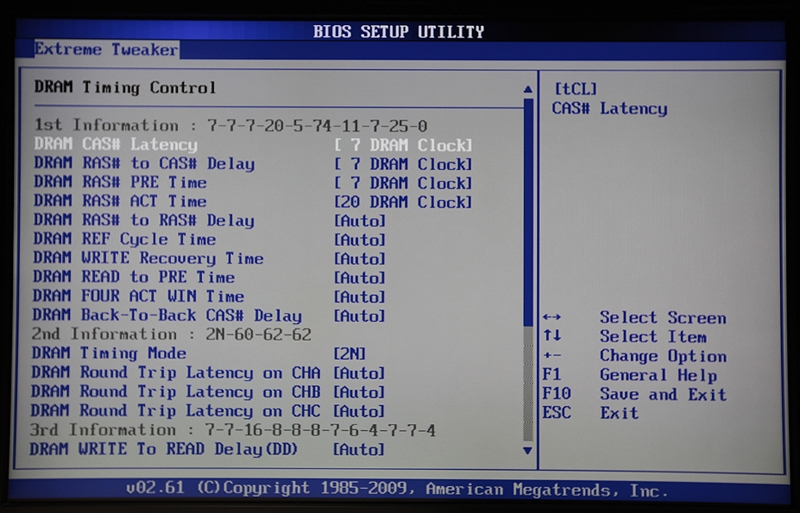Click the 3rd Information timing string
Viewport: 800px width, 513px height.
coord(320,430)
